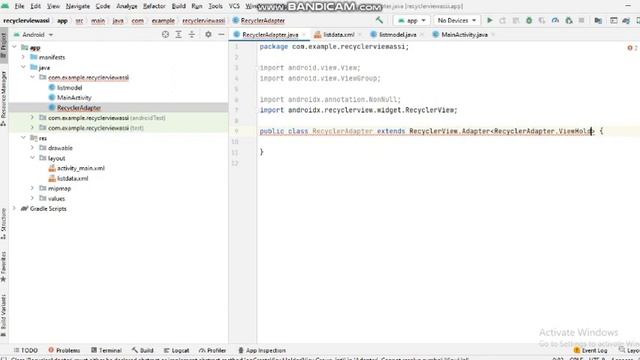This screenshot has width=640, height=360.
Task: Open the Profiler tool window
Action: (212, 350)
